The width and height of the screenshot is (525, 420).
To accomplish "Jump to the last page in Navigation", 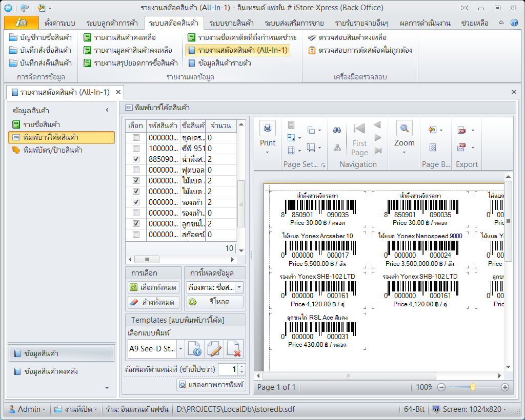I will point(378,151).
